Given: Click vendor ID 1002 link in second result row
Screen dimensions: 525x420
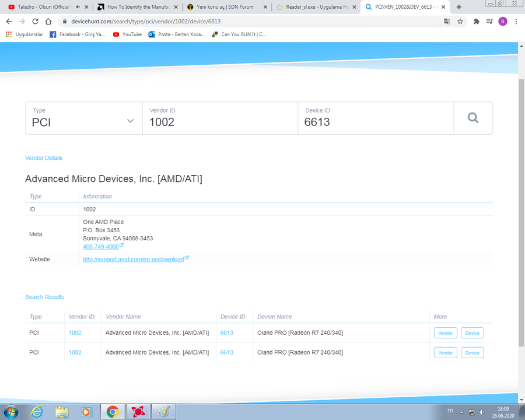Looking at the screenshot, I should 75,352.
